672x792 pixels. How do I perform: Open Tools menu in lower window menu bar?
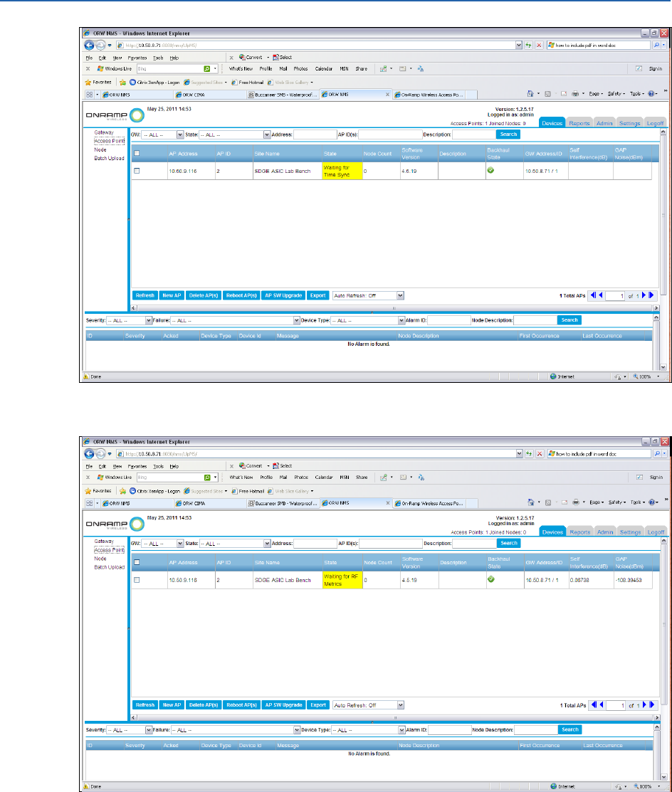(158, 467)
